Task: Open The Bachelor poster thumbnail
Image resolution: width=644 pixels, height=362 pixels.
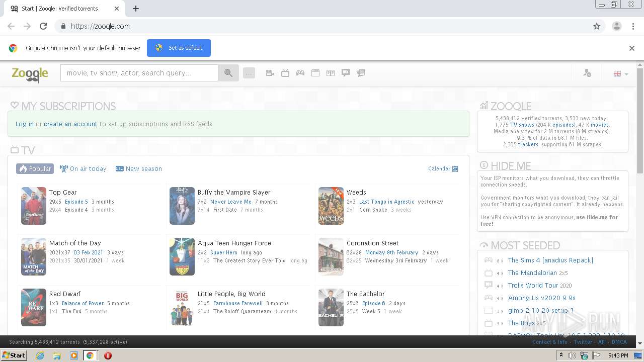Action: pos(331,307)
